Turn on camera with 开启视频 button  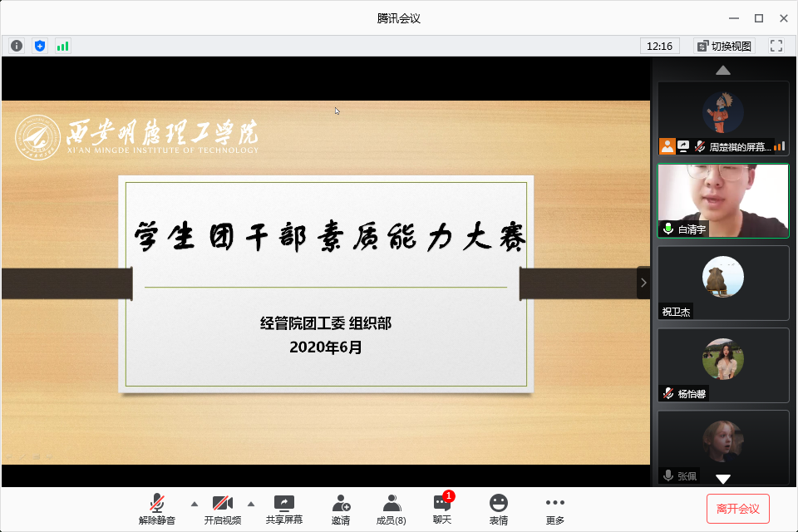click(222, 509)
